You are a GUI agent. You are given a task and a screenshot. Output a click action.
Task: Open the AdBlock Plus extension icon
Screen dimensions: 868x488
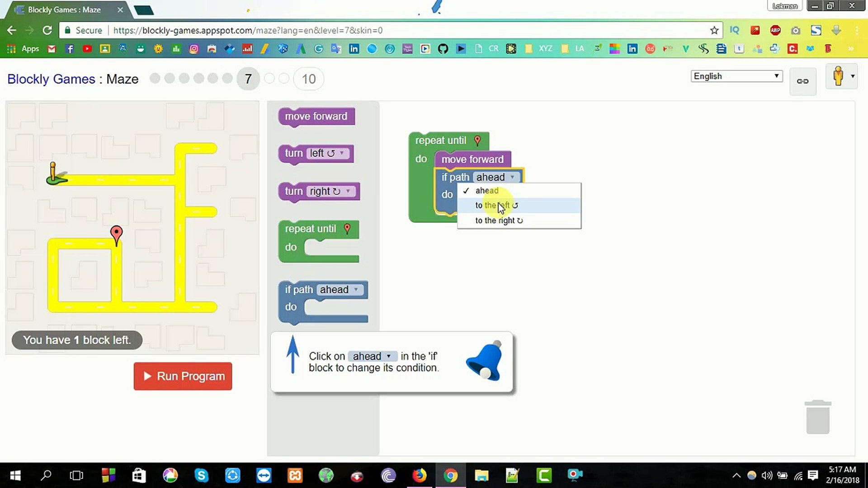[x=775, y=30]
